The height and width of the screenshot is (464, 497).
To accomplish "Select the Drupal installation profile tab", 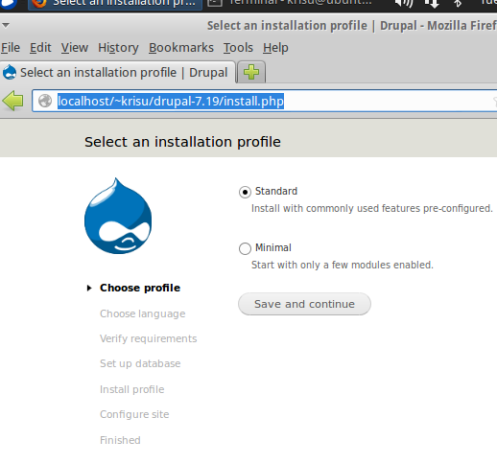I will 118,72.
